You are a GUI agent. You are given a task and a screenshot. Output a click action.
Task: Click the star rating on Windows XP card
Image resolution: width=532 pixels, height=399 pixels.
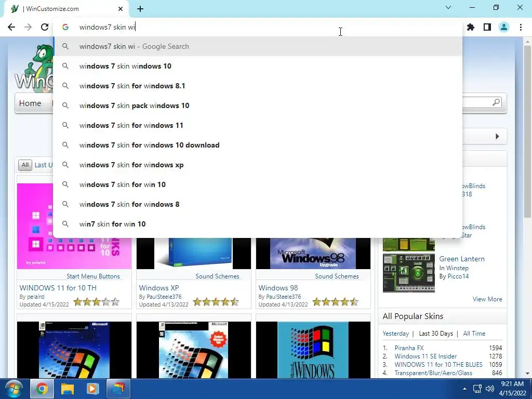click(x=216, y=302)
